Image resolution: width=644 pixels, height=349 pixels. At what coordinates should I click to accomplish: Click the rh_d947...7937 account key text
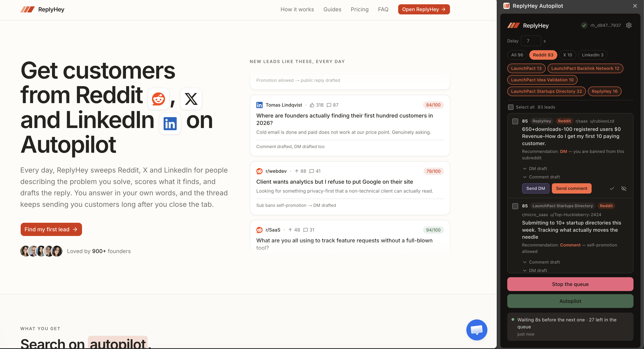605,25
